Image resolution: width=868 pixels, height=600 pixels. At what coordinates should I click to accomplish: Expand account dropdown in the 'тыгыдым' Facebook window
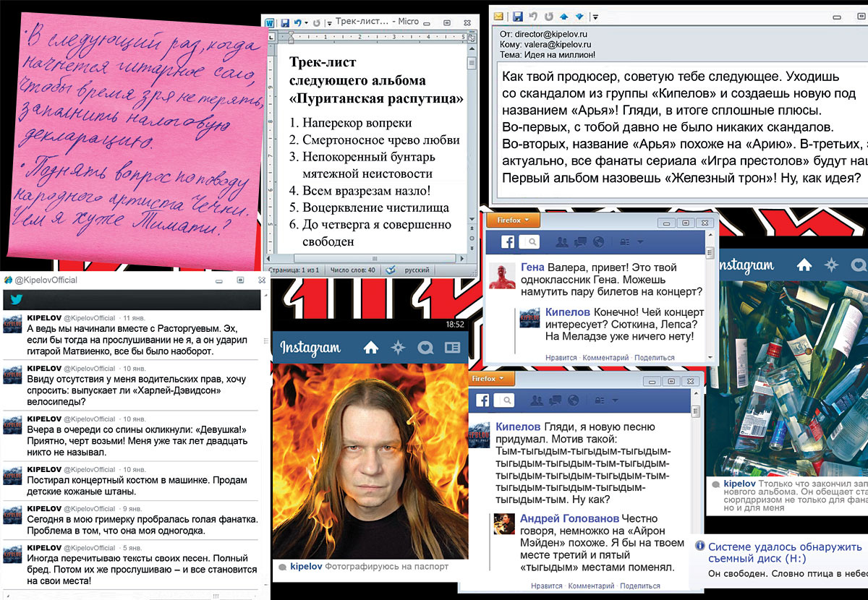click(x=616, y=401)
